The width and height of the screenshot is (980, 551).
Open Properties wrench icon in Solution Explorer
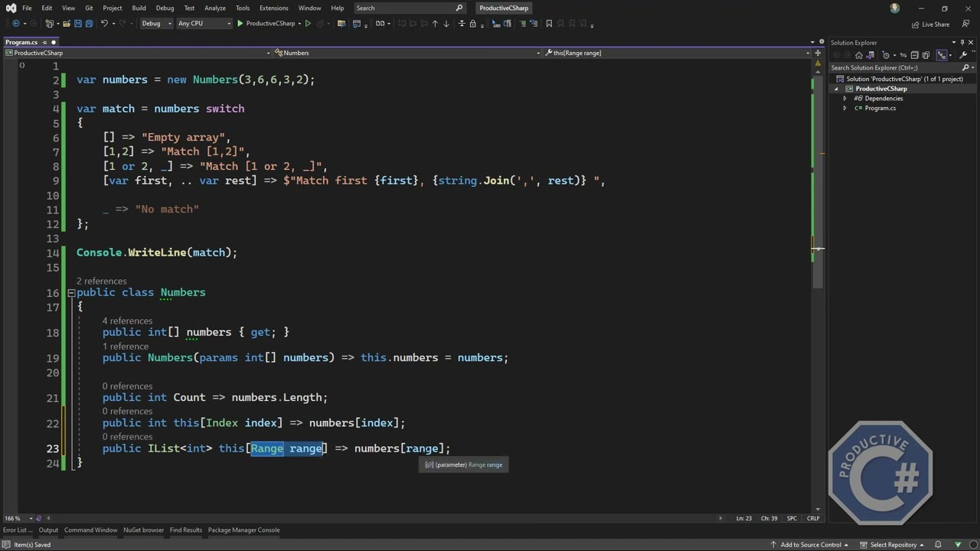(x=962, y=55)
